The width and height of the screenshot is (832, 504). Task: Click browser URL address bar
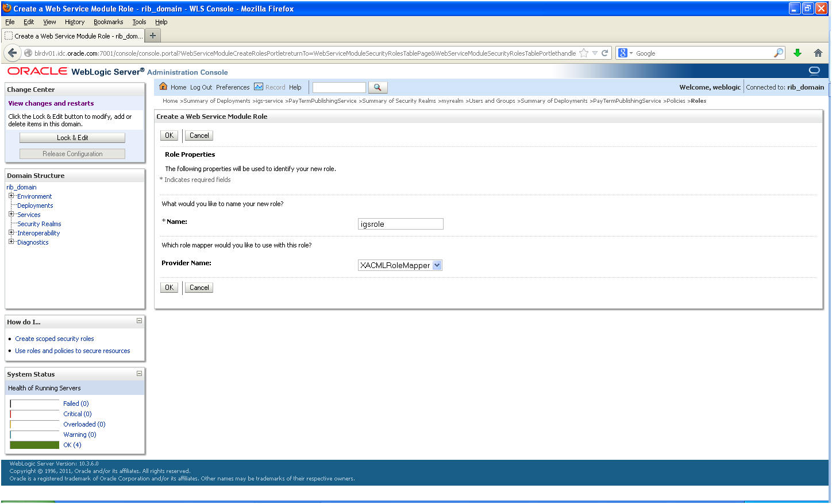(305, 53)
